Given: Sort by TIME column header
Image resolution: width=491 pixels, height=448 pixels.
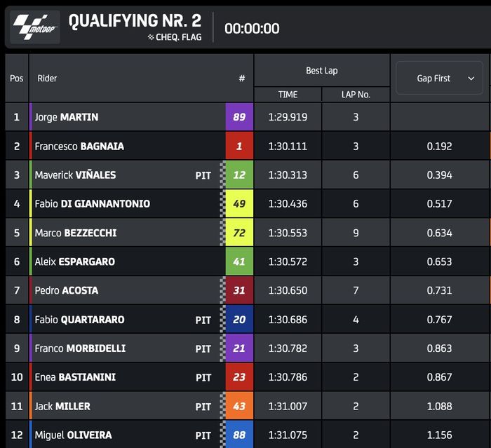Looking at the screenshot, I should [288, 95].
